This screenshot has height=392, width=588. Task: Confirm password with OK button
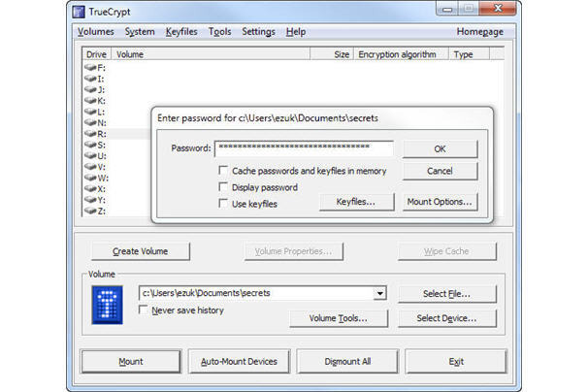(x=440, y=148)
